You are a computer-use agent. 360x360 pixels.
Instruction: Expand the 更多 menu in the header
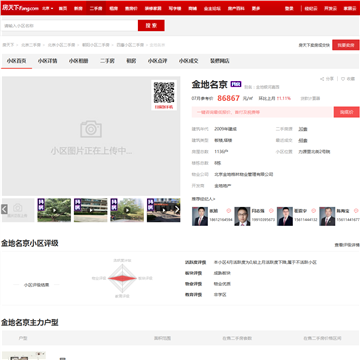tap(256, 8)
